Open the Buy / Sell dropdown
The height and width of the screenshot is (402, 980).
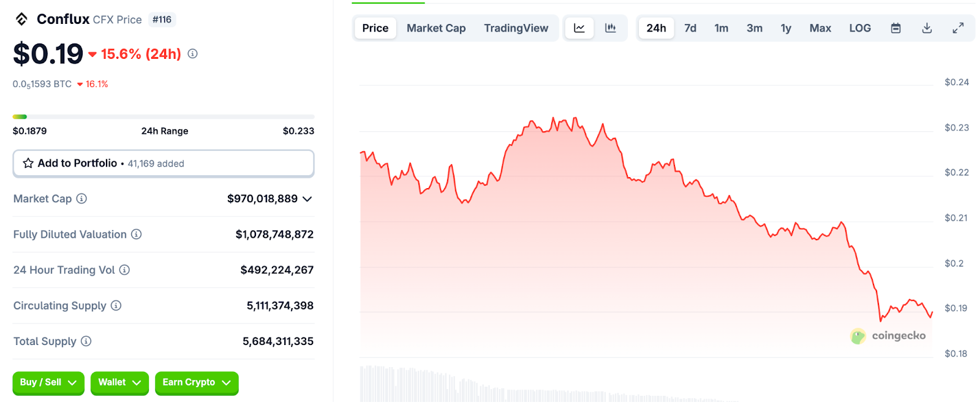tap(48, 382)
